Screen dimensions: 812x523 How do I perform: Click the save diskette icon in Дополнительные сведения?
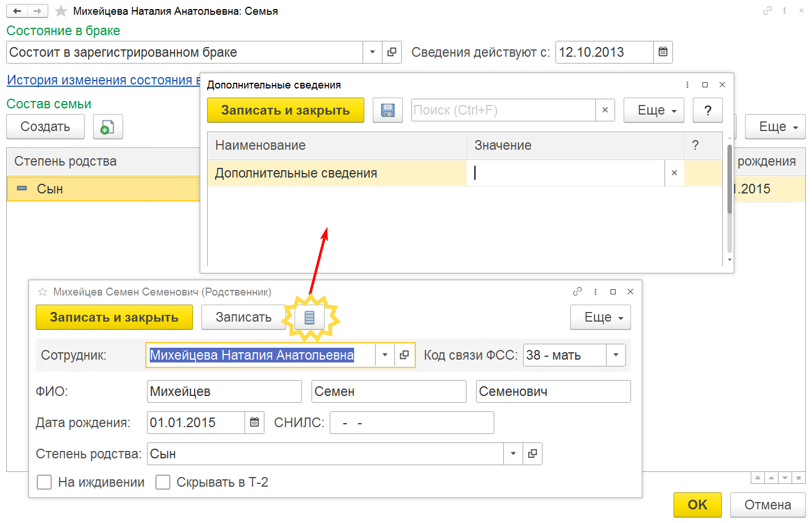pyautogui.click(x=388, y=110)
